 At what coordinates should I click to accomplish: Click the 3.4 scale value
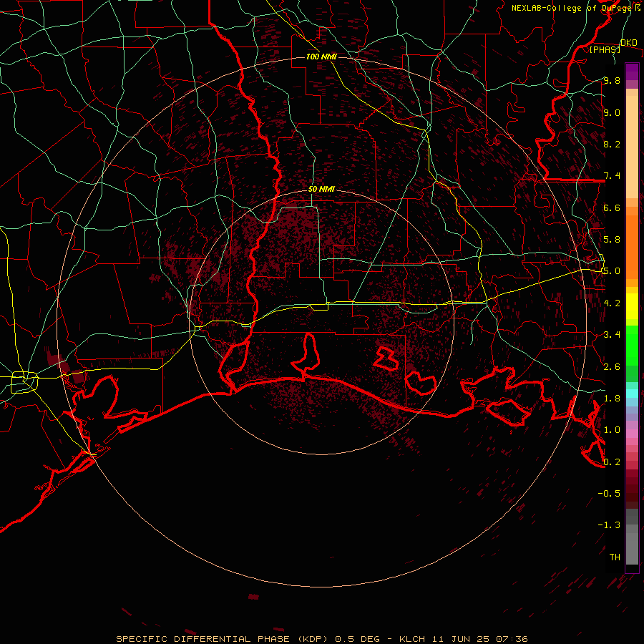612,334
